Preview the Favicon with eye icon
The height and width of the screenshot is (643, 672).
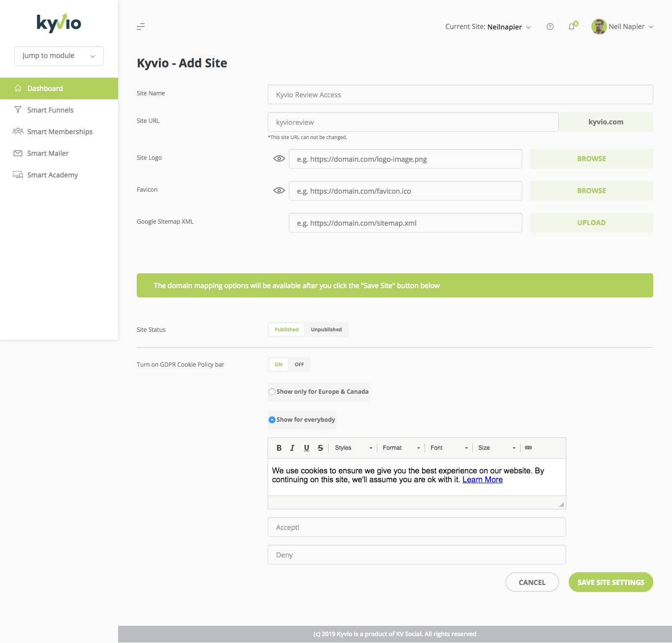[x=279, y=191]
